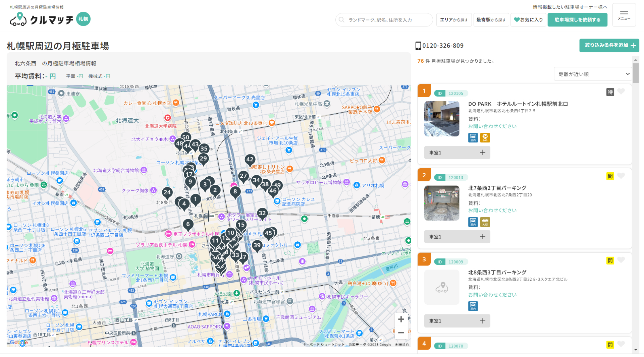Select map marker number 39
Screen dimensions: 644x357
tap(257, 246)
